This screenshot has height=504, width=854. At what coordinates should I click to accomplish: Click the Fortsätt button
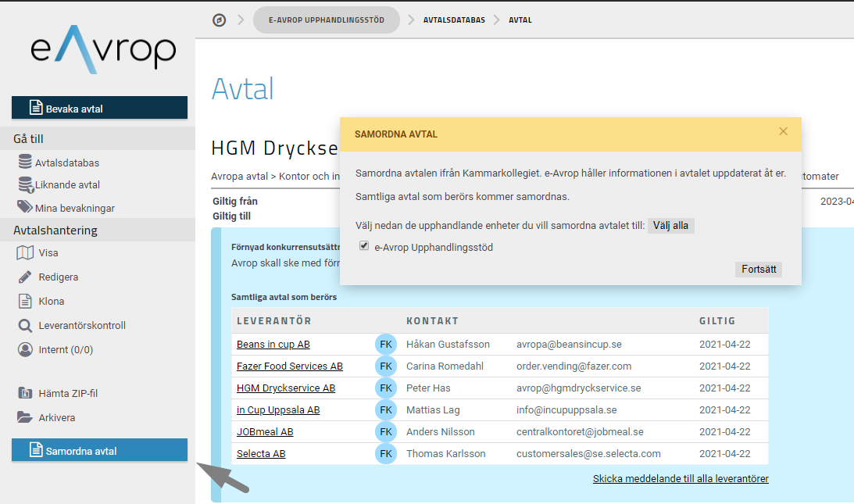point(759,269)
